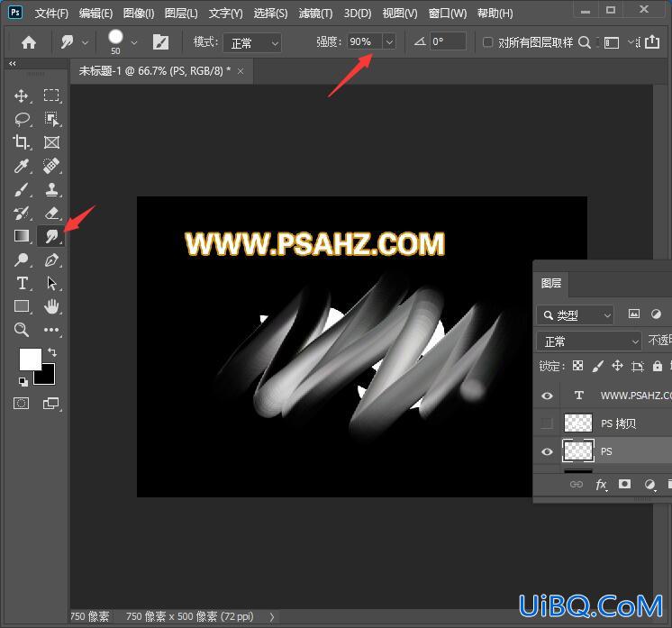Screen dimensions: 672x628
Task: Open the brush preset picker dropdown
Action: [x=134, y=42]
